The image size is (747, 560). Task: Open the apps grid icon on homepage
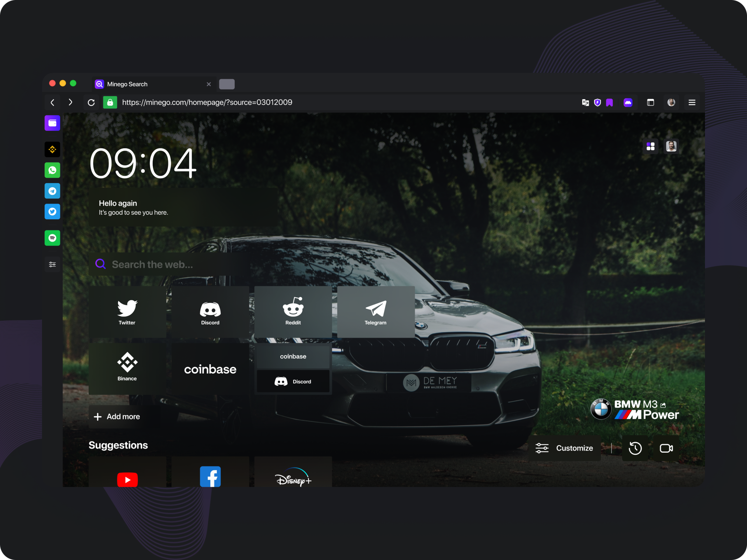pos(650,146)
